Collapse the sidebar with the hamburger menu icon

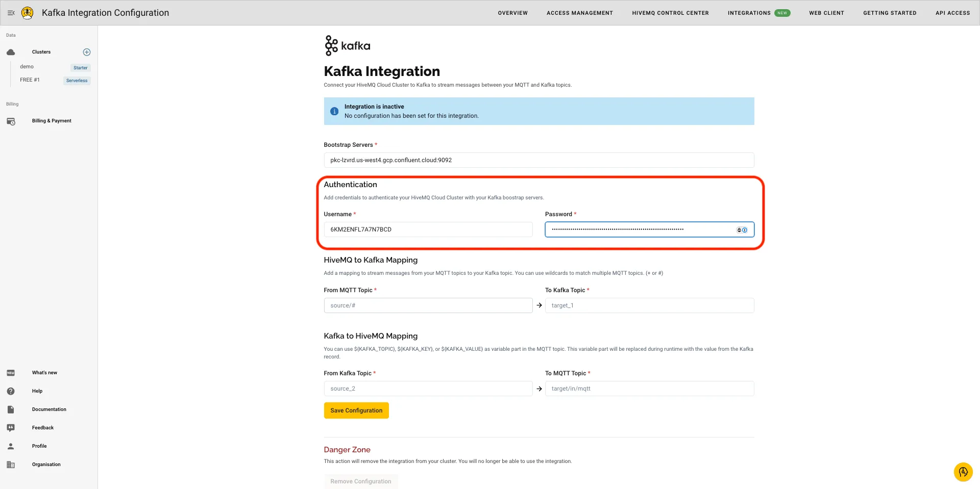click(11, 13)
